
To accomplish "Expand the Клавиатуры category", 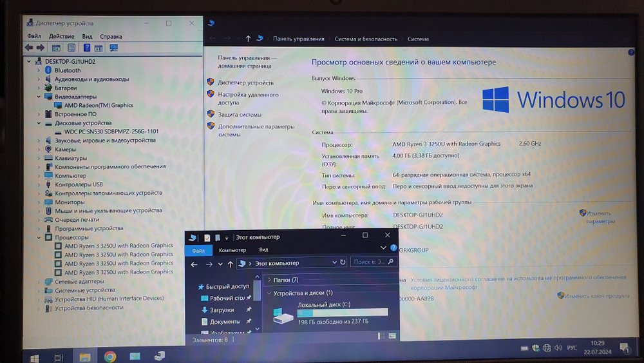I will click(x=39, y=158).
